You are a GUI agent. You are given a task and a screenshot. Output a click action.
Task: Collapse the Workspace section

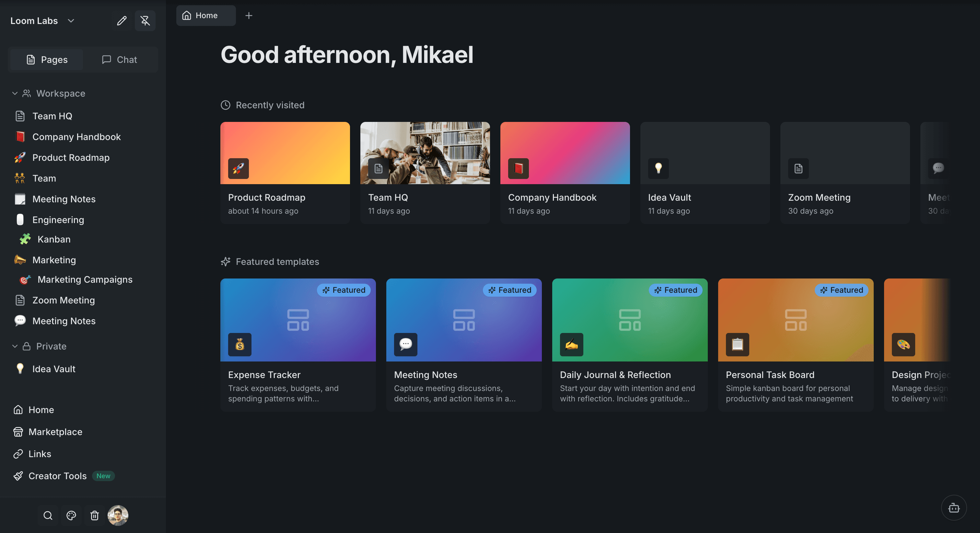15,93
